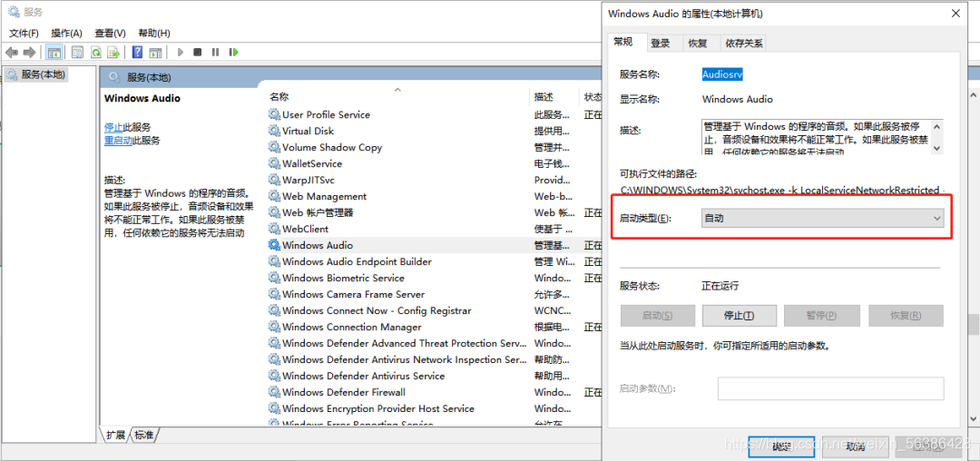Open the Properties toolbar icon
This screenshot has height=461, width=980.
(77, 53)
